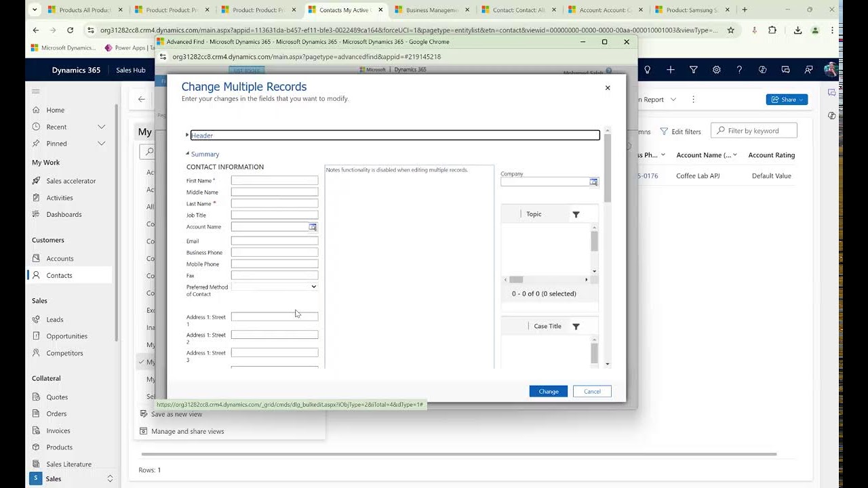Click the First Name input field
The height and width of the screenshot is (488, 868).
point(275,180)
